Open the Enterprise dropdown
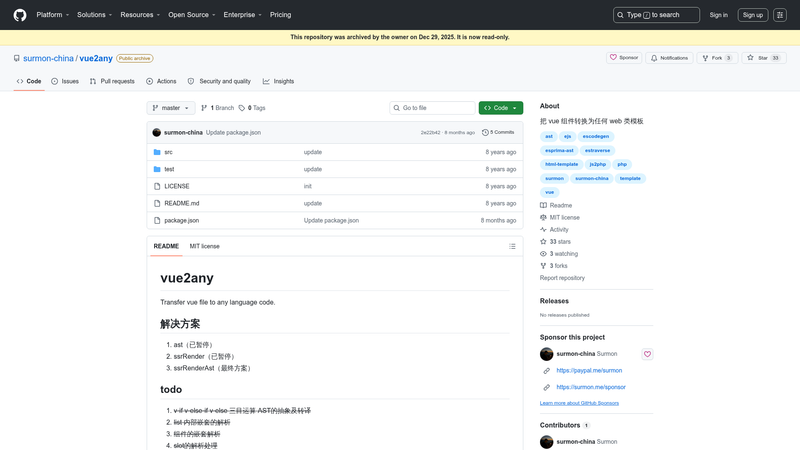 242,15
